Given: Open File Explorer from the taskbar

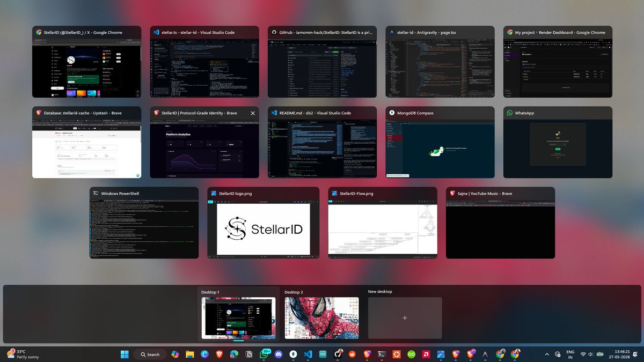Looking at the screenshot, I should [x=189, y=354].
